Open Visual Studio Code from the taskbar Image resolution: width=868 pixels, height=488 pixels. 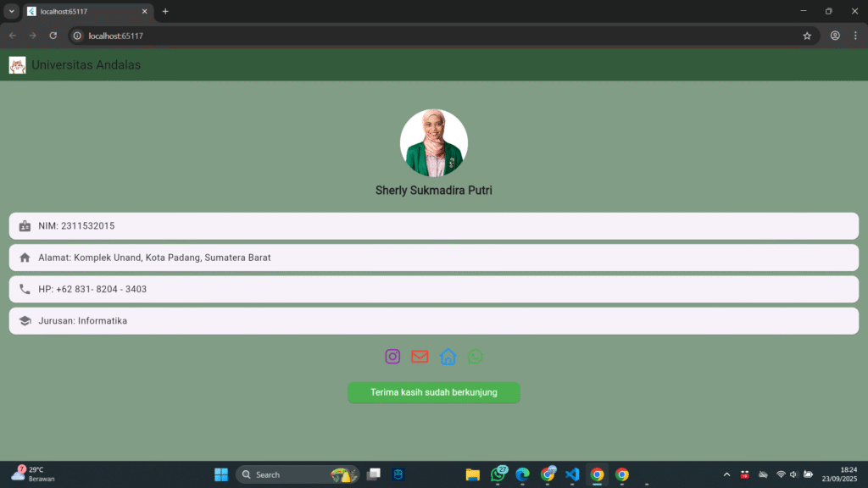click(x=572, y=474)
